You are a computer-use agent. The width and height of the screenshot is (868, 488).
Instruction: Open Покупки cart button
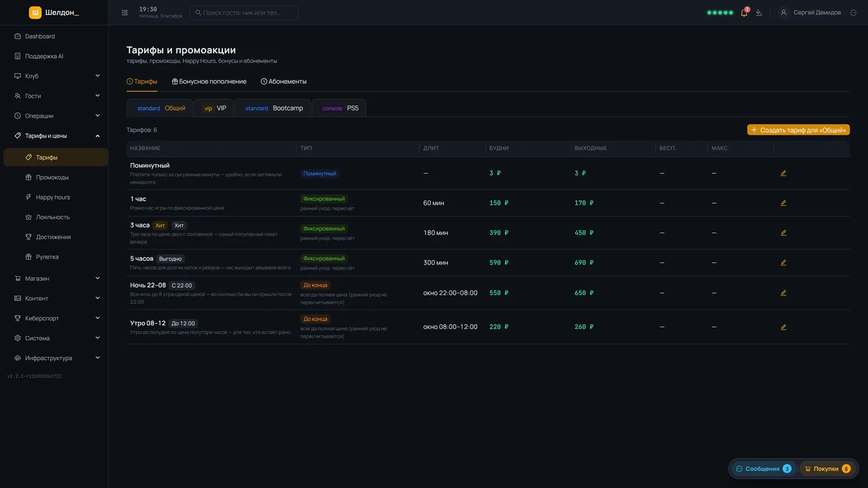click(827, 469)
